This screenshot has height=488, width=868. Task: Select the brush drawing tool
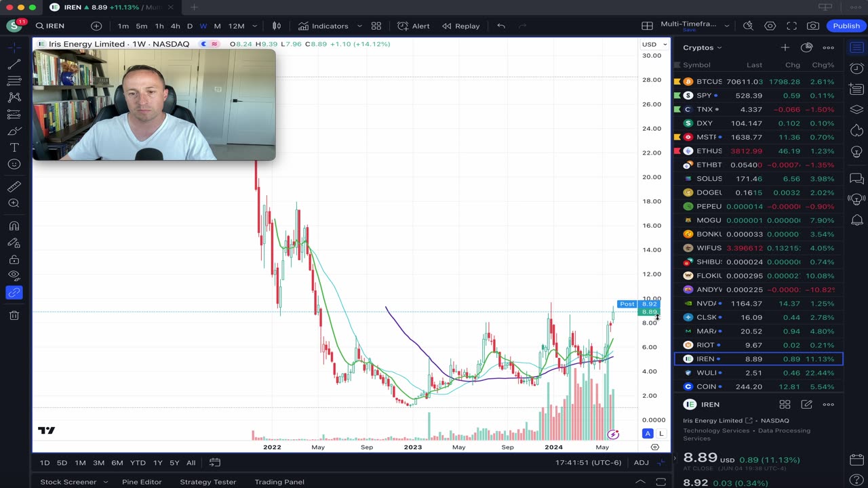point(14,131)
